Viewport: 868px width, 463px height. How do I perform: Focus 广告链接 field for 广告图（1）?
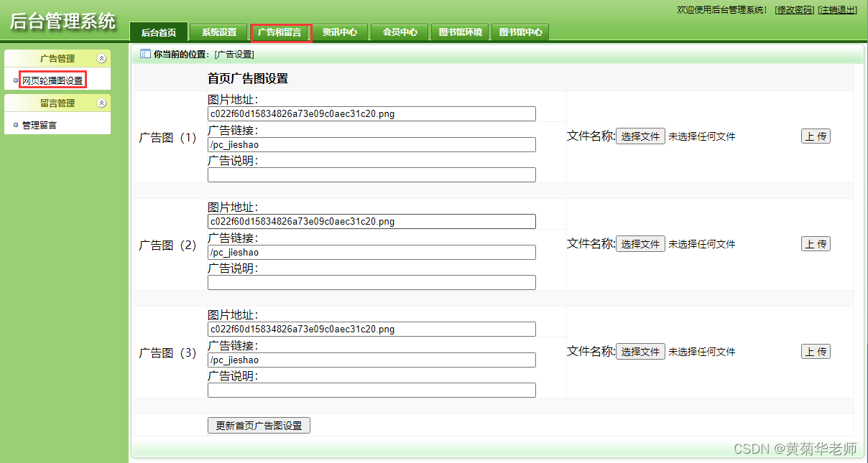click(x=371, y=145)
